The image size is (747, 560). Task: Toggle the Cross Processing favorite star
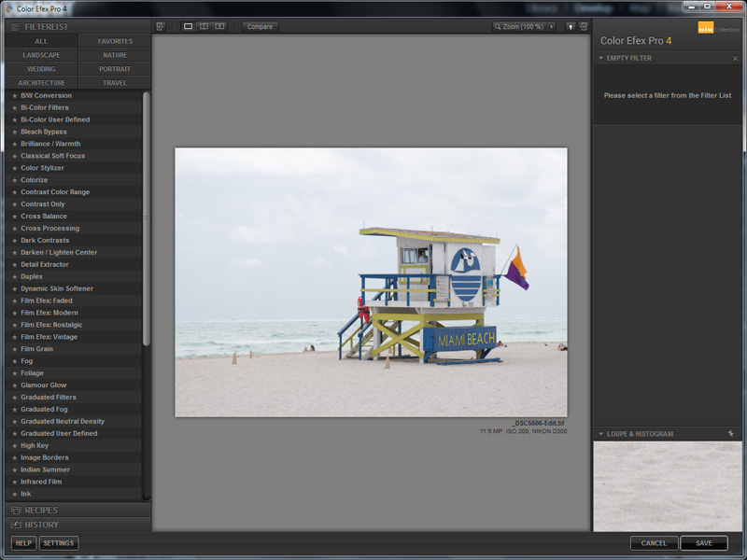click(15, 229)
